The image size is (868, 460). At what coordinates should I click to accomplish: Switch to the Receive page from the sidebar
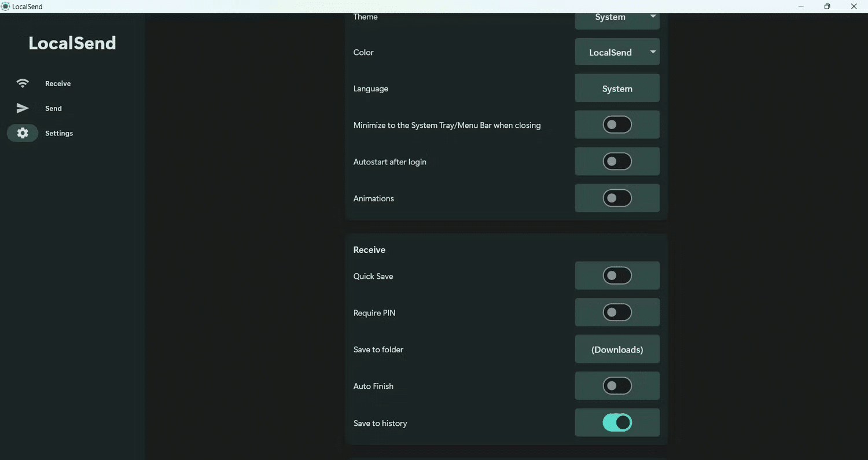pos(57,83)
